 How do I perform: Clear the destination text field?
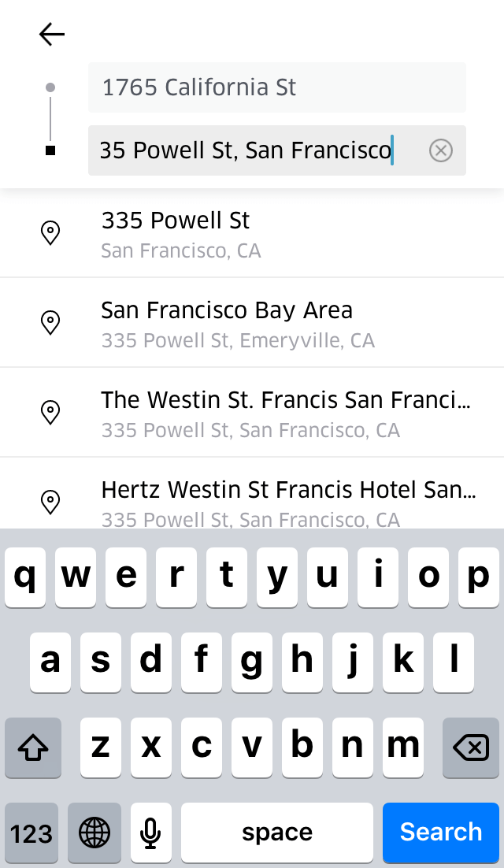441,150
